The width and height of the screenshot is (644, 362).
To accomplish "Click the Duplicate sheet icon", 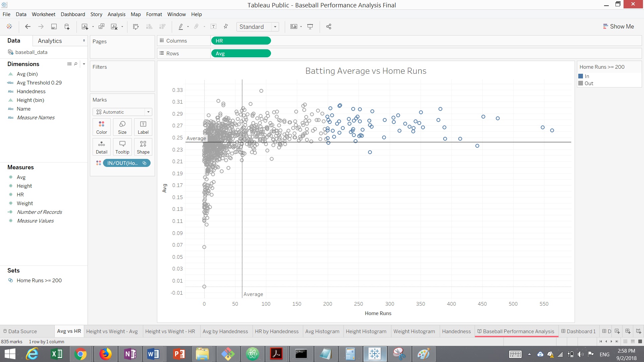I will (x=101, y=26).
